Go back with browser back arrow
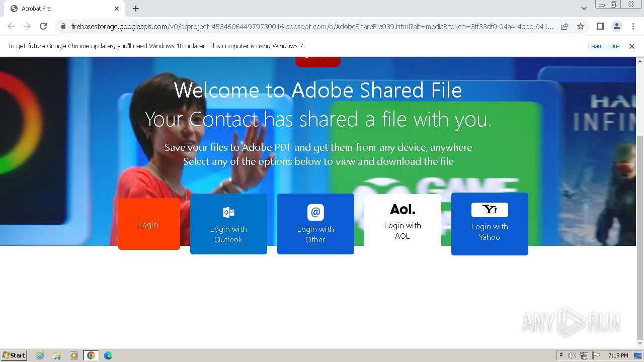The image size is (644, 362). [11, 26]
